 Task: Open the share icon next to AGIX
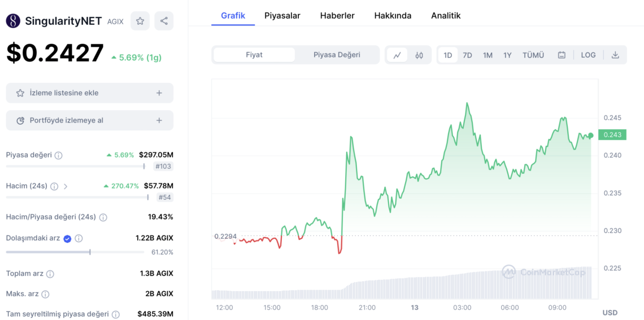click(164, 21)
